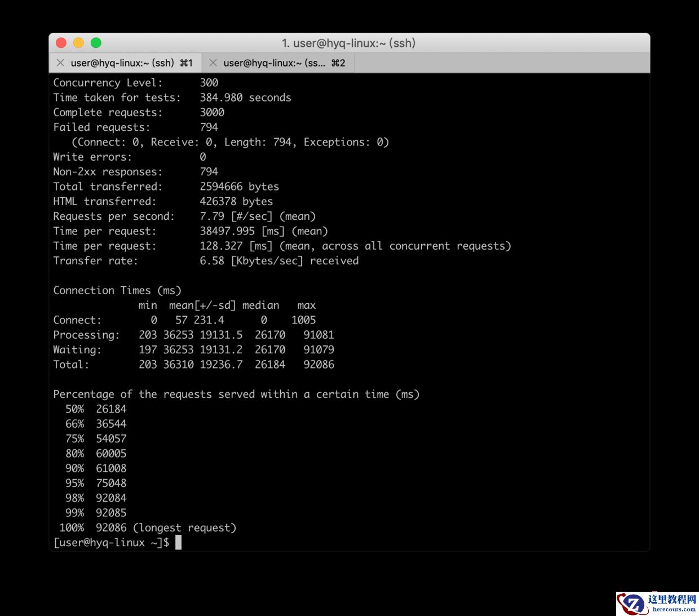Click '6.58 [Kbytes/sec] received' transfer rate
Screen dimensions: 699x616
coord(279,260)
